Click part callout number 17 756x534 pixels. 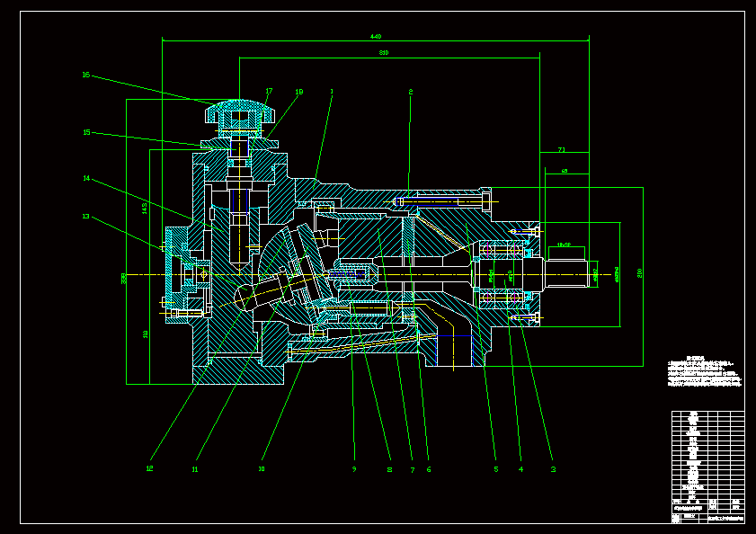coord(269,91)
